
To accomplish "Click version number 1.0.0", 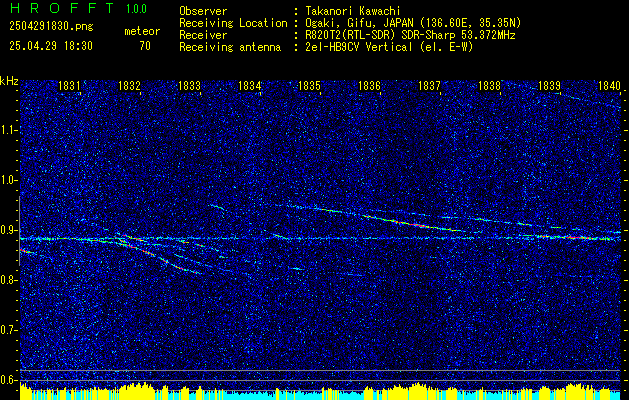I will tap(136, 9).
